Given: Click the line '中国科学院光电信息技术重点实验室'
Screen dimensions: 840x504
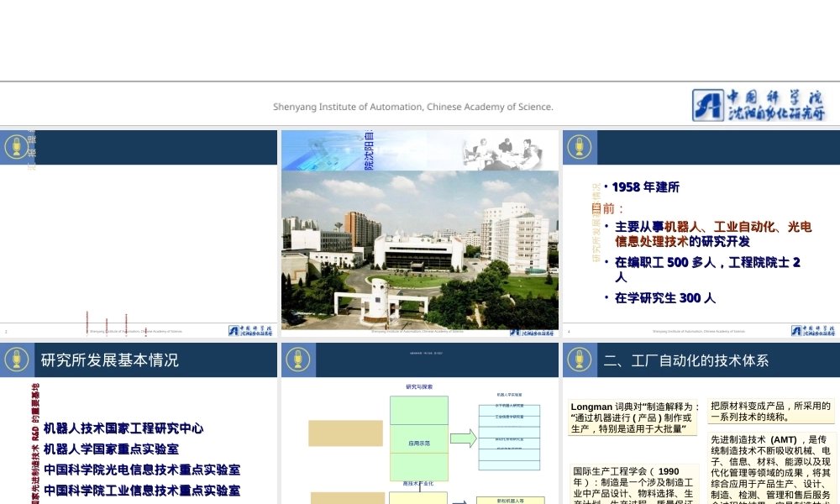Looking at the screenshot, I should [141, 470].
